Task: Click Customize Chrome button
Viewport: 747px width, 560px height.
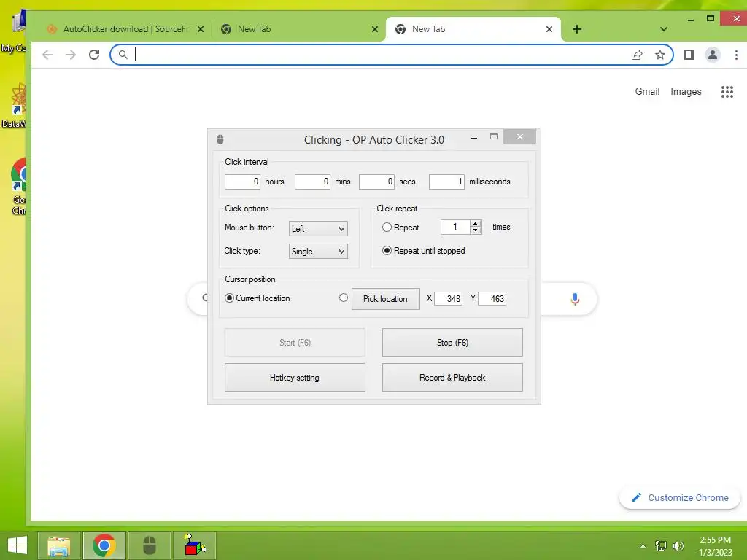Action: 680,497
